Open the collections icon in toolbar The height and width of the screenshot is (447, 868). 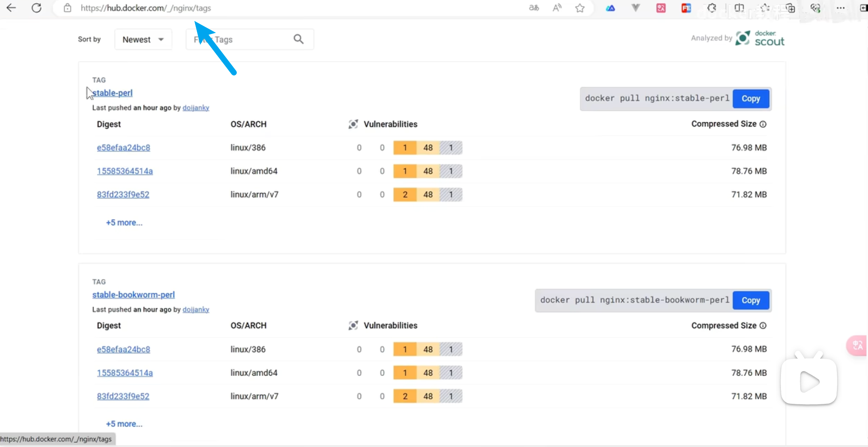[790, 8]
